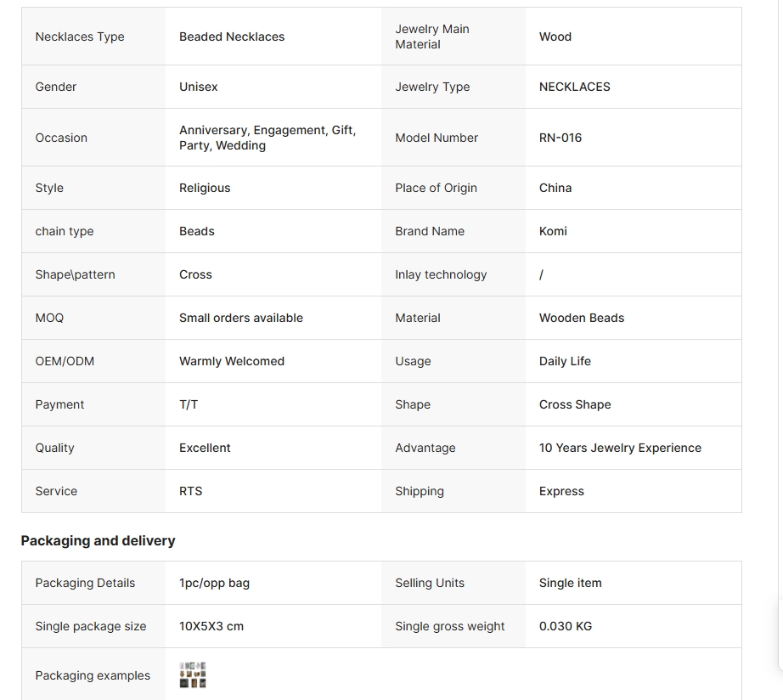Click the 10 Years Jewelry Experience text
The image size is (783, 700).
(620, 448)
